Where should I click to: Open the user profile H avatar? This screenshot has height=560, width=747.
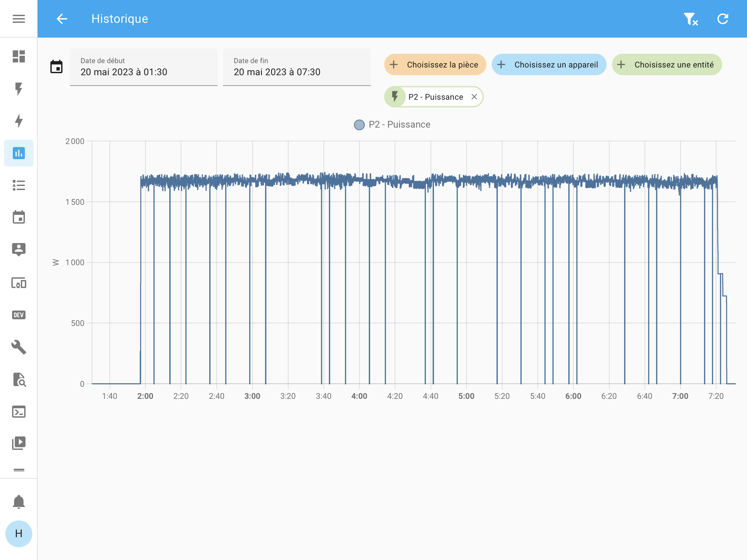[18, 533]
